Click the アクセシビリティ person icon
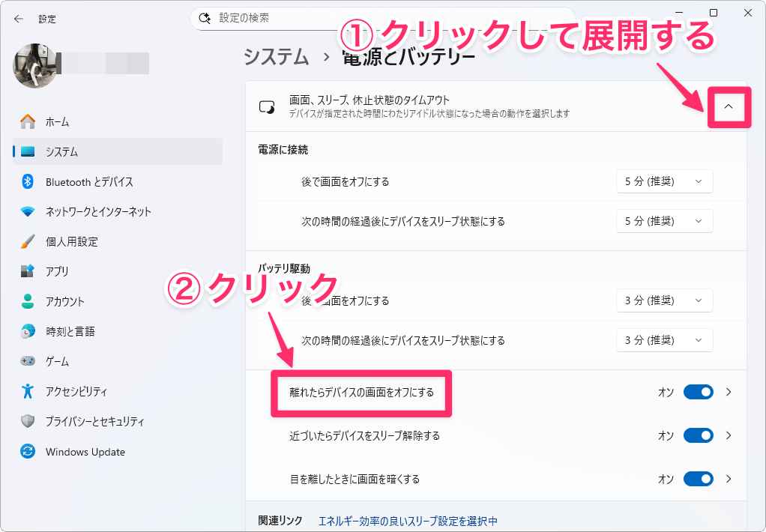 (28, 391)
